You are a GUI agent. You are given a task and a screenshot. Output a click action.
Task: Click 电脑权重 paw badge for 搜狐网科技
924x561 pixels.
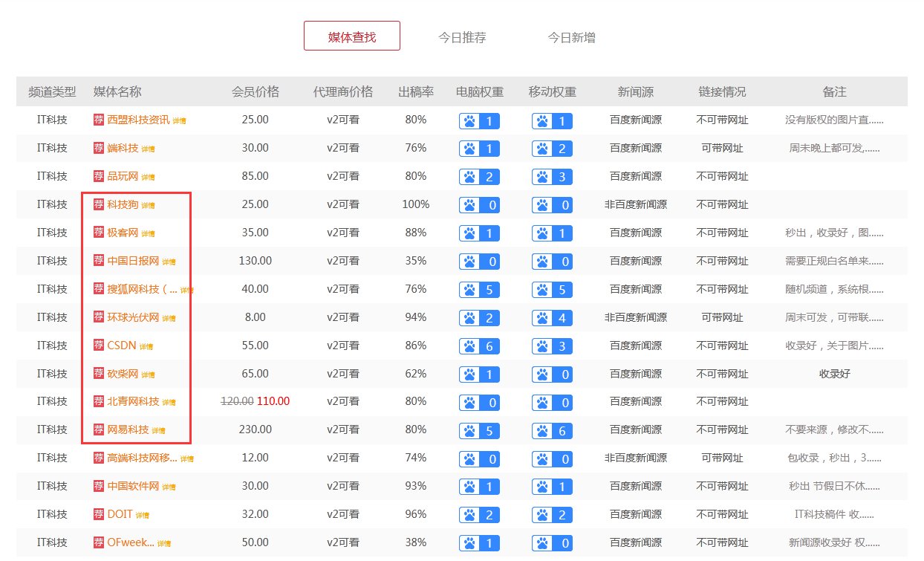(x=480, y=290)
